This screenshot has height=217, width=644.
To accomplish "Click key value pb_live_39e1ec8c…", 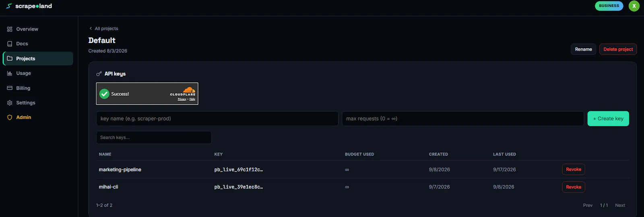I will click(x=239, y=187).
